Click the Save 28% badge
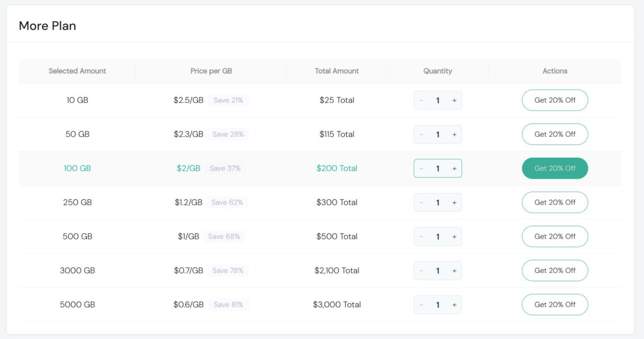 [228, 134]
